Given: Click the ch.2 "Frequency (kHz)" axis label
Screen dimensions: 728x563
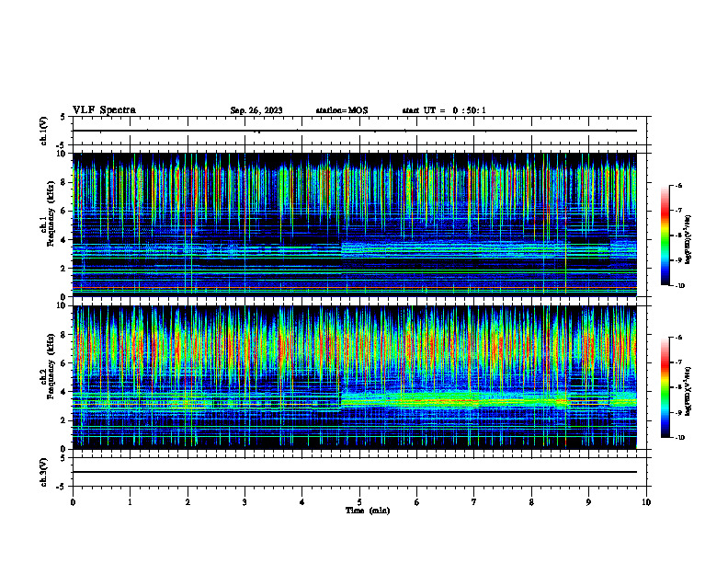Looking at the screenshot, I should pyautogui.click(x=51, y=366).
